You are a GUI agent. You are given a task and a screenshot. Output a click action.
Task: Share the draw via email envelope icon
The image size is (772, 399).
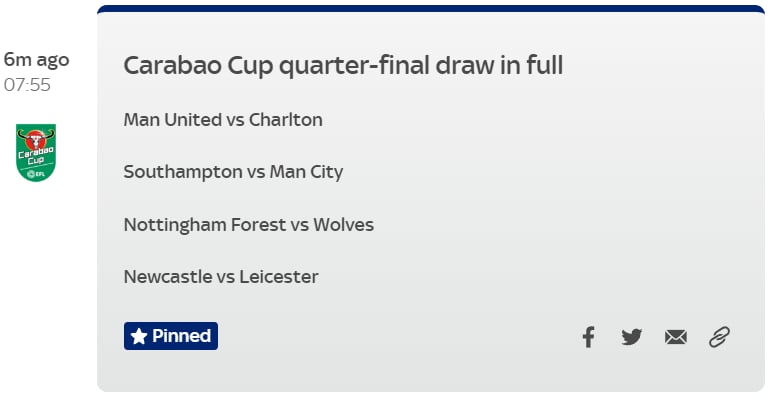click(676, 337)
